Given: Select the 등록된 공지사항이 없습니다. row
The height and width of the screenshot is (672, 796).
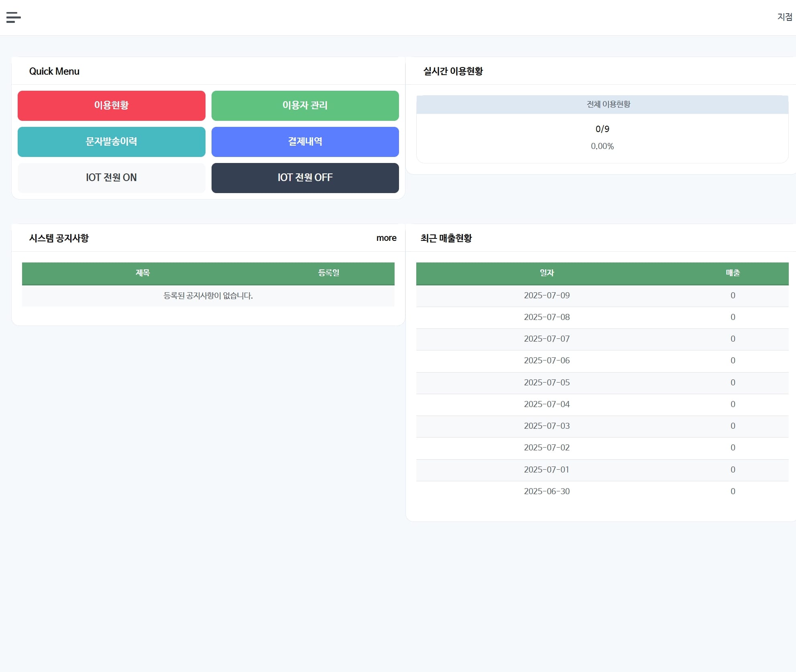Looking at the screenshot, I should (208, 296).
